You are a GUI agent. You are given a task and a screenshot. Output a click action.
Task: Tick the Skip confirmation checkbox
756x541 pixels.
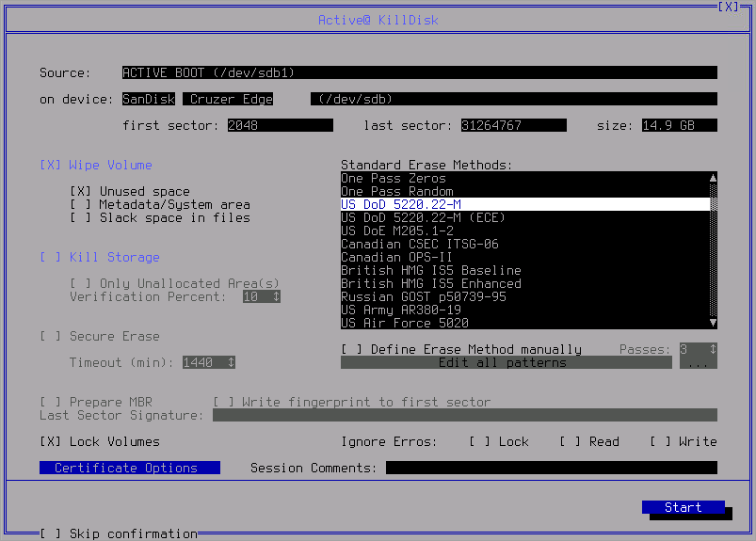click(50, 533)
